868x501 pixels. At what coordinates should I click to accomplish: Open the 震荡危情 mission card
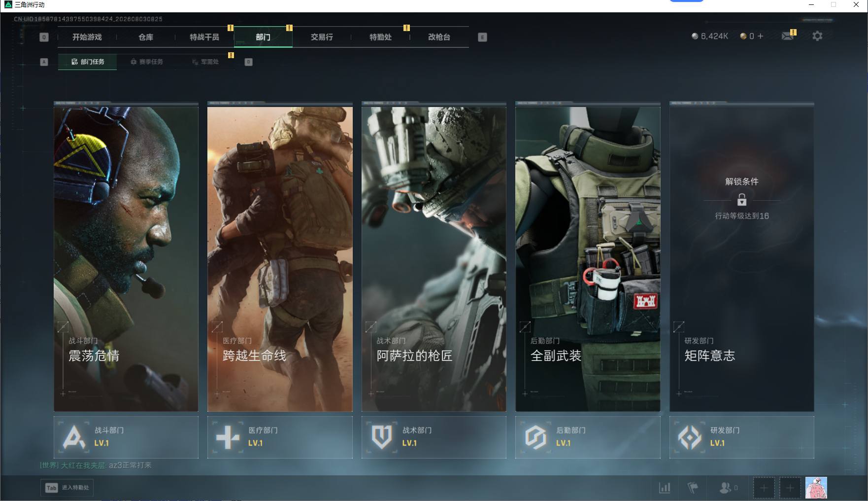pos(126,259)
